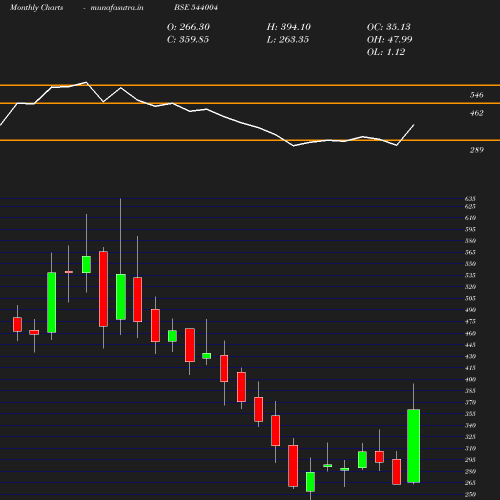Click the 295 price axis label
This screenshot has height=500, width=500.
[470, 460]
